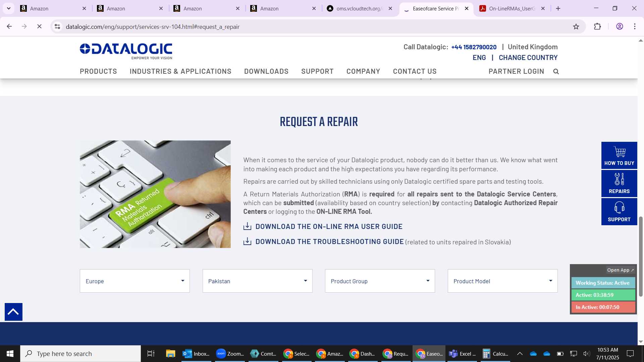
Task: Open the site search magnifier icon
Action: [x=556, y=71]
